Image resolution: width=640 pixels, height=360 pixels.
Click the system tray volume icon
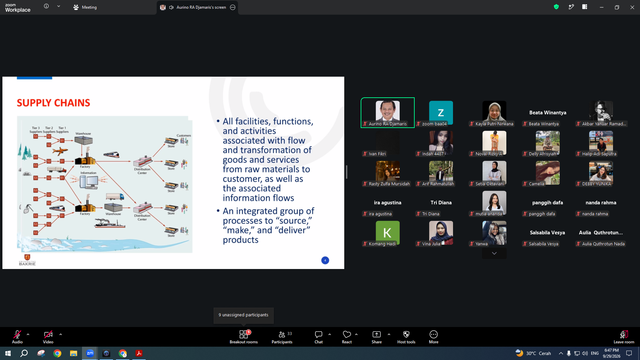pyautogui.click(x=585, y=353)
